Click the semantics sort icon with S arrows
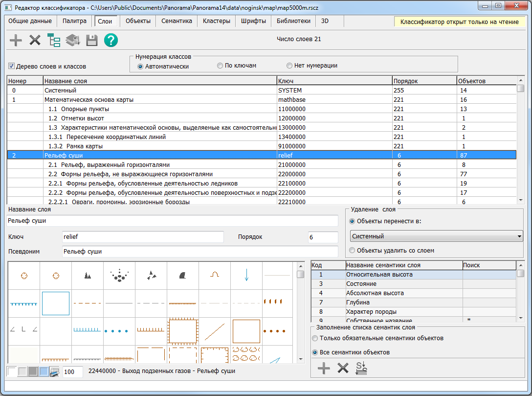The height and width of the screenshot is (396, 532). (x=361, y=369)
